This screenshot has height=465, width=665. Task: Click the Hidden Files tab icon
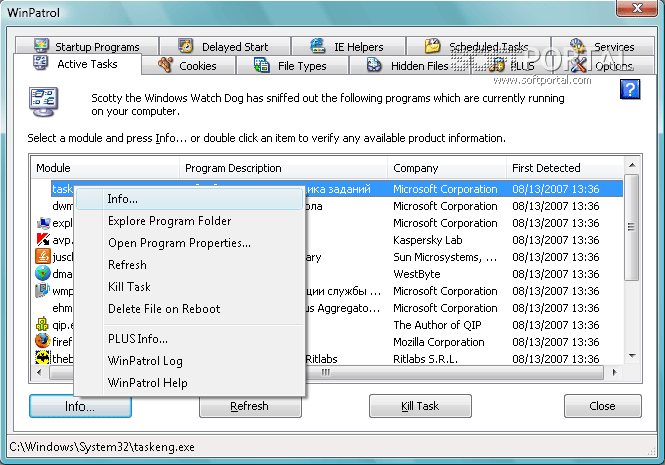tap(374, 65)
